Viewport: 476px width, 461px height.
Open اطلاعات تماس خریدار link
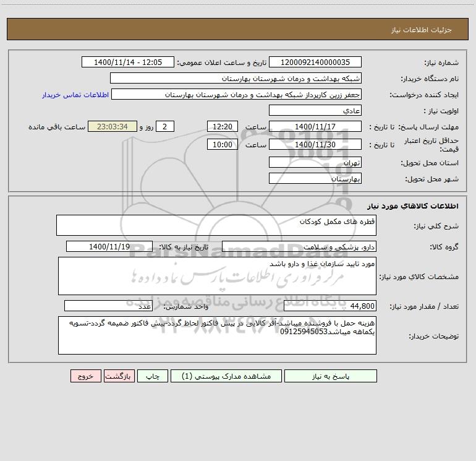coord(75,95)
